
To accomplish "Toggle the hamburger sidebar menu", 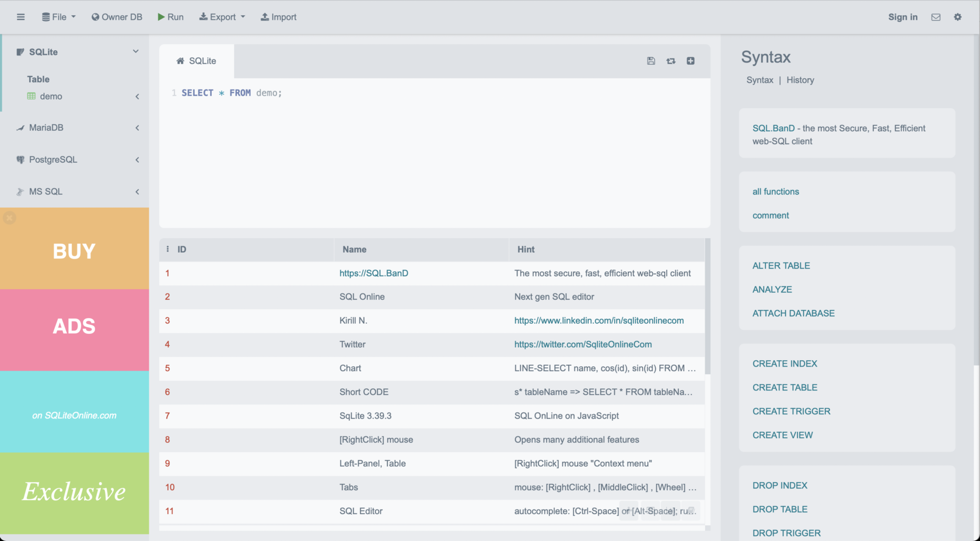I will (x=21, y=17).
